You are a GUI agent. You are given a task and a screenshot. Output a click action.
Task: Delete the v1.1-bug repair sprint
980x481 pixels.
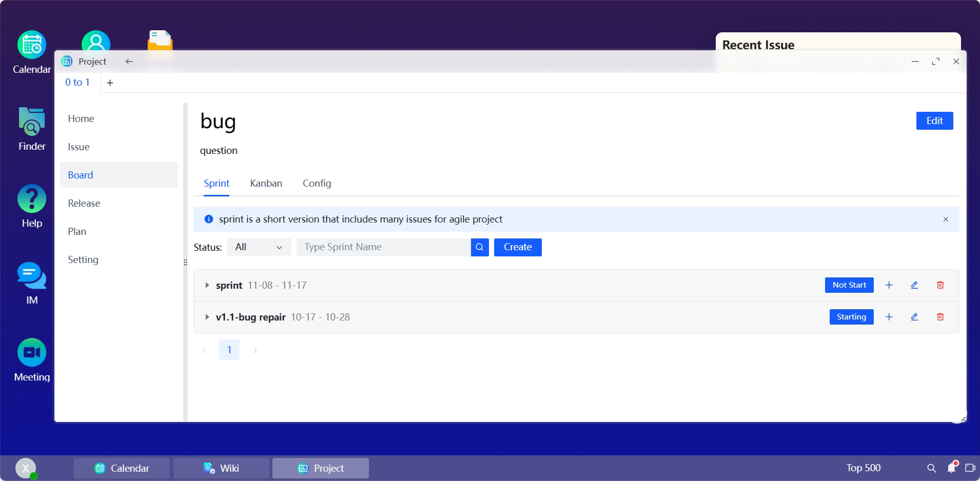pos(940,317)
